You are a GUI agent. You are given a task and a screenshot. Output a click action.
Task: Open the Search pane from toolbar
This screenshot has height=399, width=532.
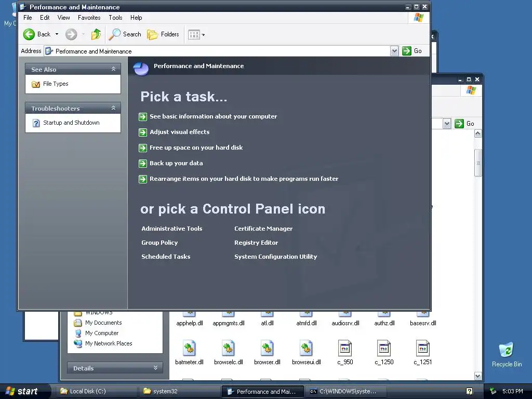(125, 34)
